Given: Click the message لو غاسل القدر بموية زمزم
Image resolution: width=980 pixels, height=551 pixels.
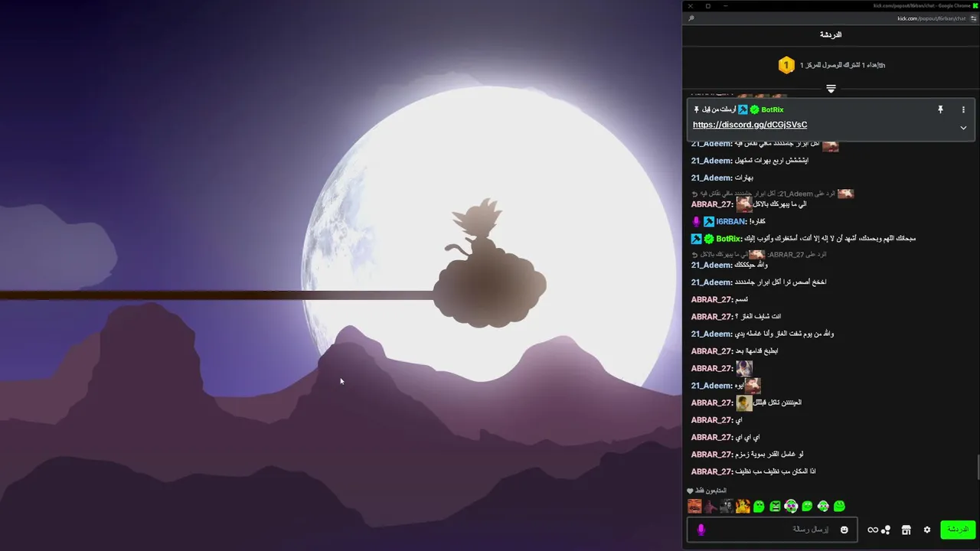Looking at the screenshot, I should click(769, 455).
